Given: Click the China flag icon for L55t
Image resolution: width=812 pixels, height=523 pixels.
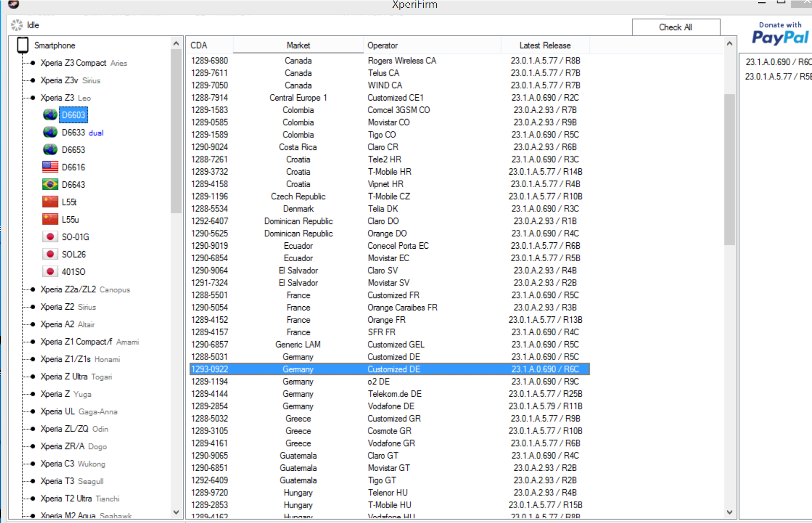Looking at the screenshot, I should click(50, 202).
